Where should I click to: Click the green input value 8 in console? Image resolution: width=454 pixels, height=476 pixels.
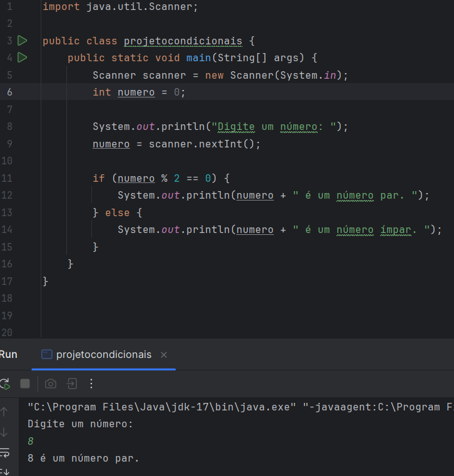(31, 441)
